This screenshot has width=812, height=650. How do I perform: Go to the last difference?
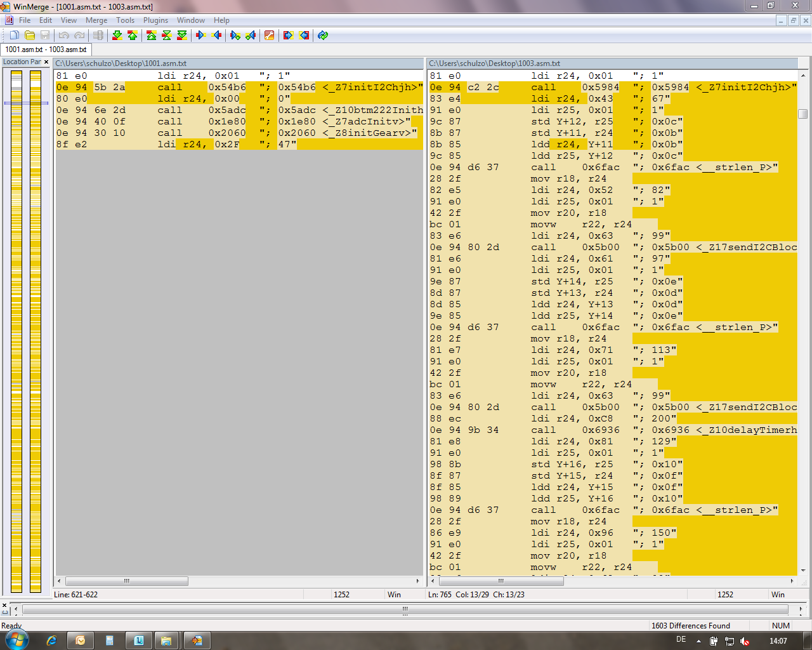182,36
